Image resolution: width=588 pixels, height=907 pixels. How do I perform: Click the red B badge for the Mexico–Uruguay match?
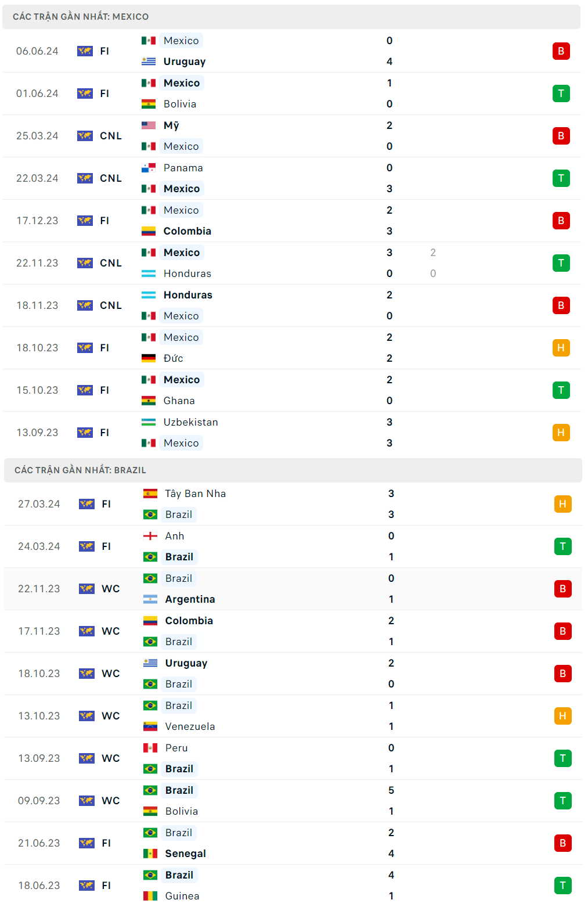pyautogui.click(x=561, y=51)
